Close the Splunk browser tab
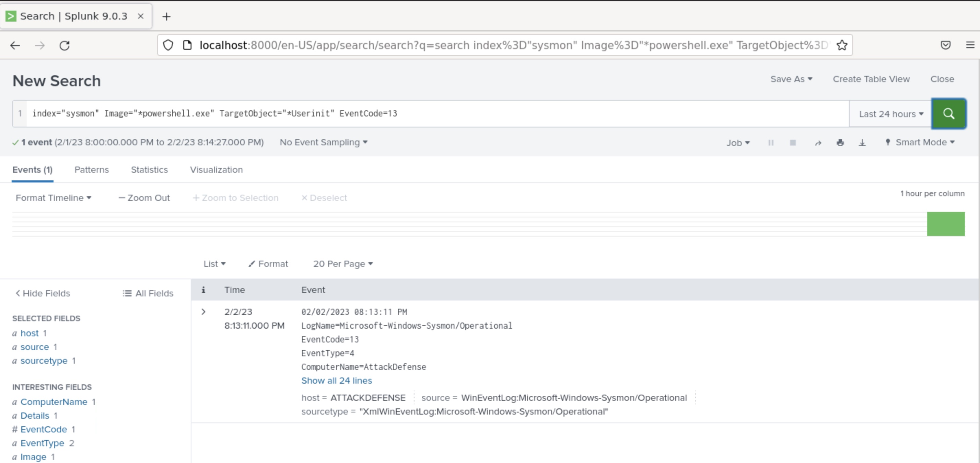The height and width of the screenshot is (463, 980). pos(141,16)
